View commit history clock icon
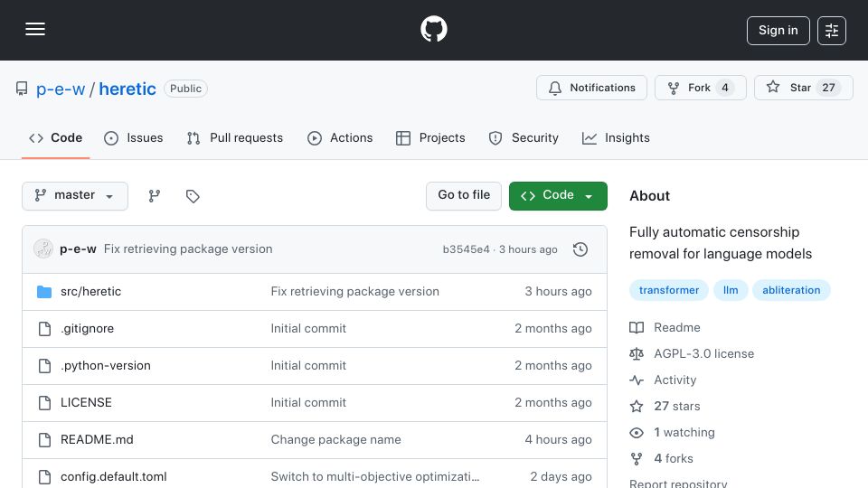The height and width of the screenshot is (488, 868). pos(580,249)
